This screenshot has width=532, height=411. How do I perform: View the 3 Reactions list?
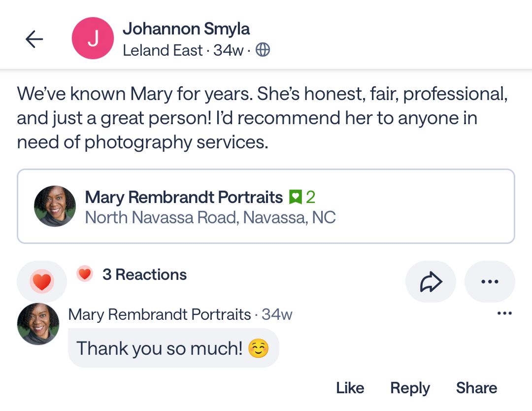144,274
